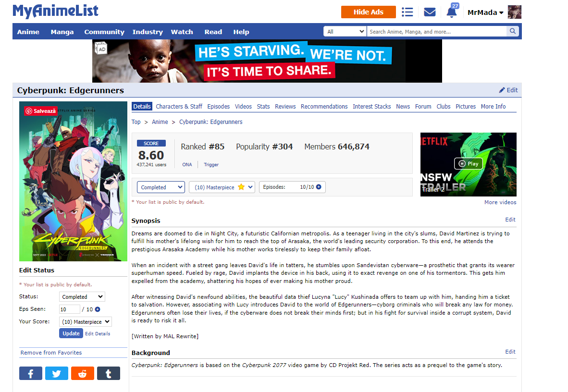Open the ONA type link
Image resolution: width=568 pixels, height=392 pixels.
(x=187, y=164)
